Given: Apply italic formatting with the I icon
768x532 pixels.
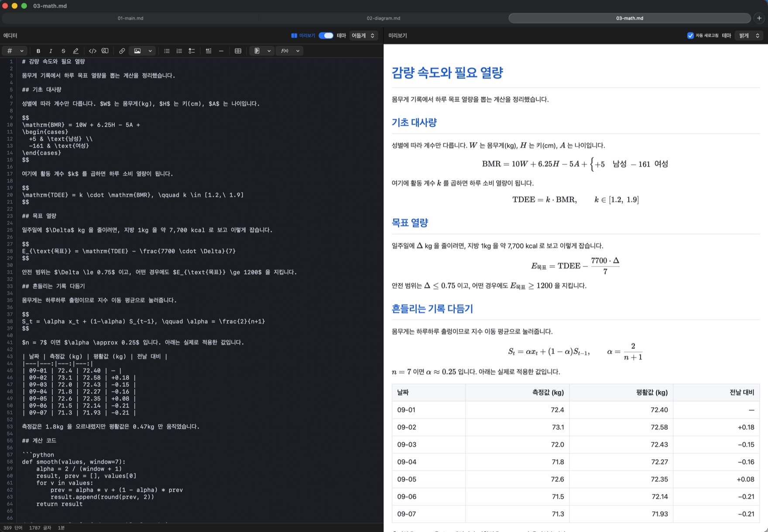Looking at the screenshot, I should point(51,51).
